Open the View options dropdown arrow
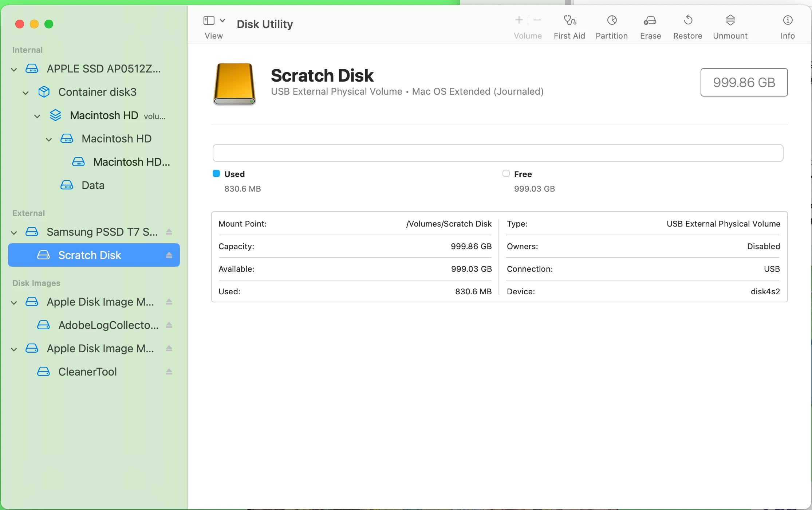 click(222, 20)
